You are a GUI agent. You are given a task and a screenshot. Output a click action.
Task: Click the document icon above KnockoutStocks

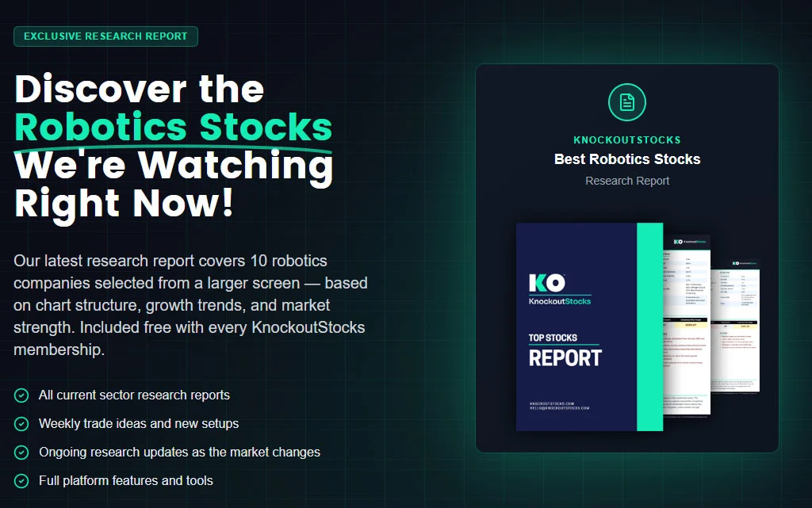pyautogui.click(x=626, y=102)
